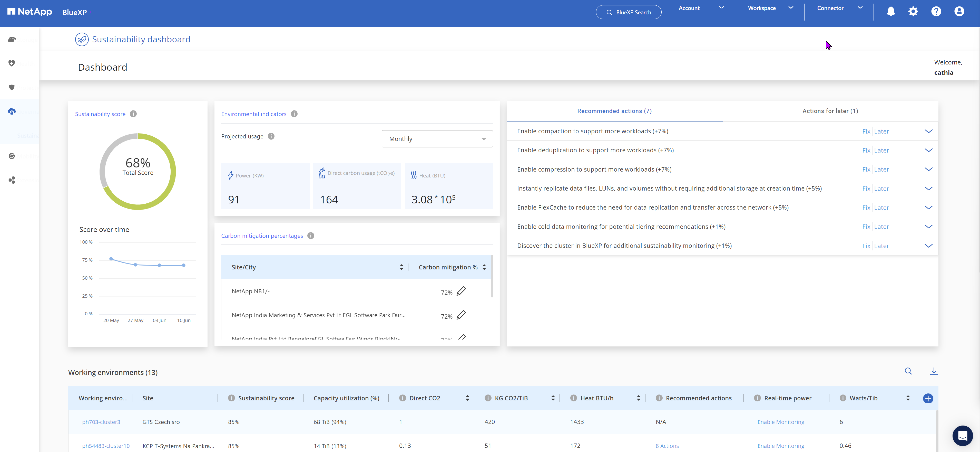Expand the Enable compaction recommendation
980x452 pixels.
tap(928, 131)
